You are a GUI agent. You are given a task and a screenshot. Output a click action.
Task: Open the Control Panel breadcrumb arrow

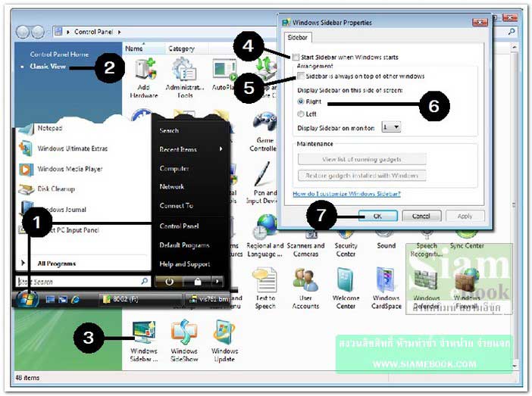click(120, 32)
